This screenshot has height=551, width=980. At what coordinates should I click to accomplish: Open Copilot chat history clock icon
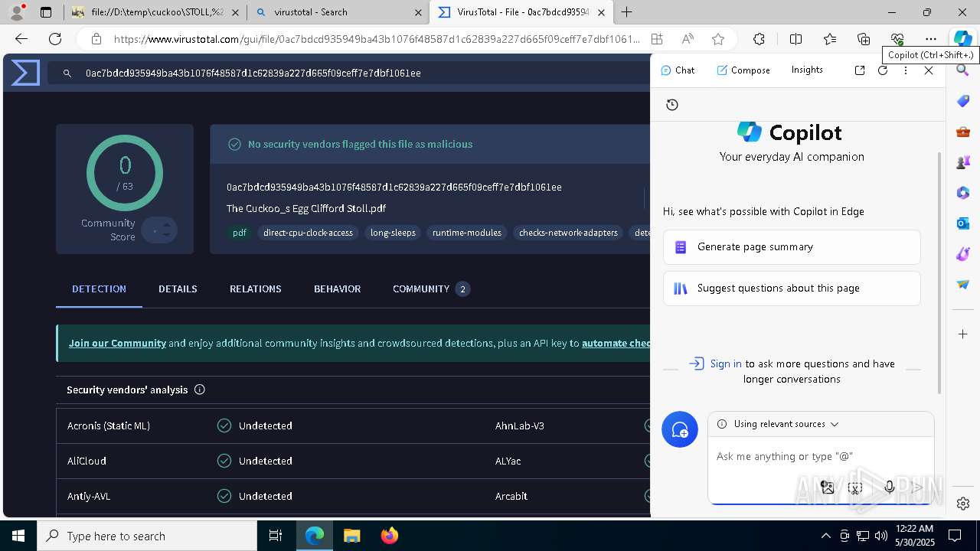tap(672, 105)
